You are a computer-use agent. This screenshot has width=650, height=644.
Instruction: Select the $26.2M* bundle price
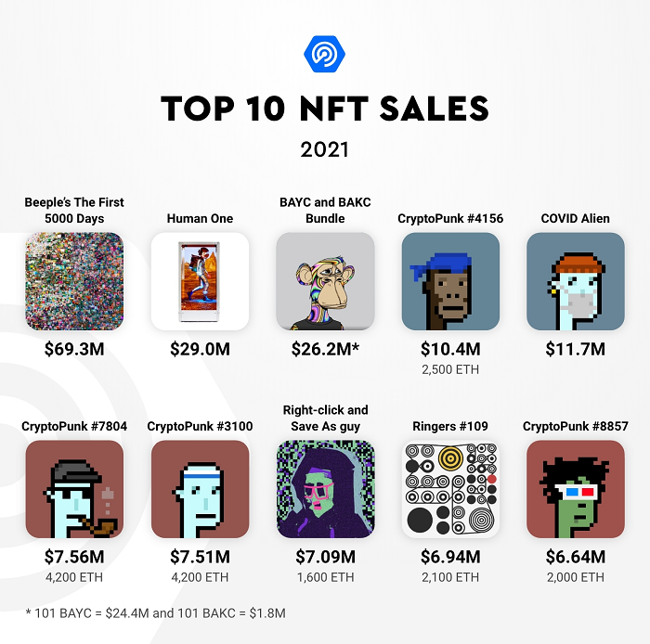point(325,349)
